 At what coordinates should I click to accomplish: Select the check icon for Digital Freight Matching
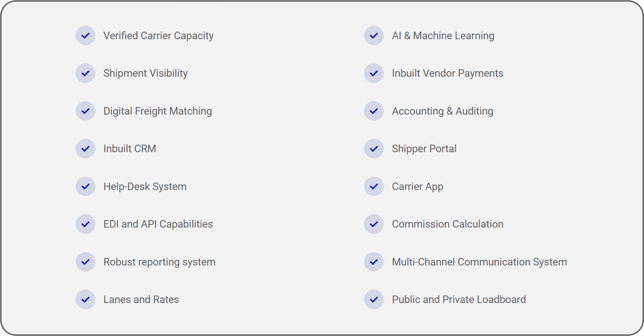pos(86,111)
